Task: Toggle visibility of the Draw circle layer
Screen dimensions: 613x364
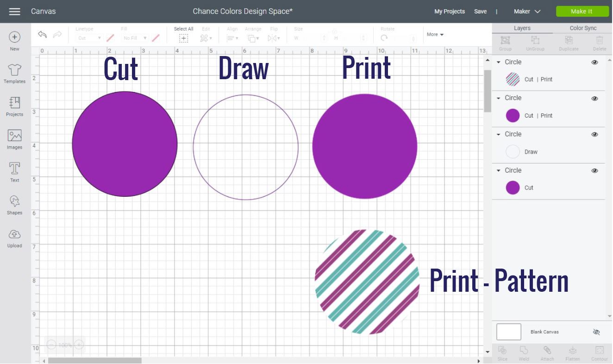Action: 594,134
